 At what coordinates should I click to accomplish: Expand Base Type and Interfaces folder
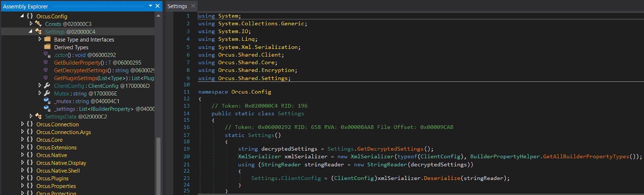click(40, 39)
